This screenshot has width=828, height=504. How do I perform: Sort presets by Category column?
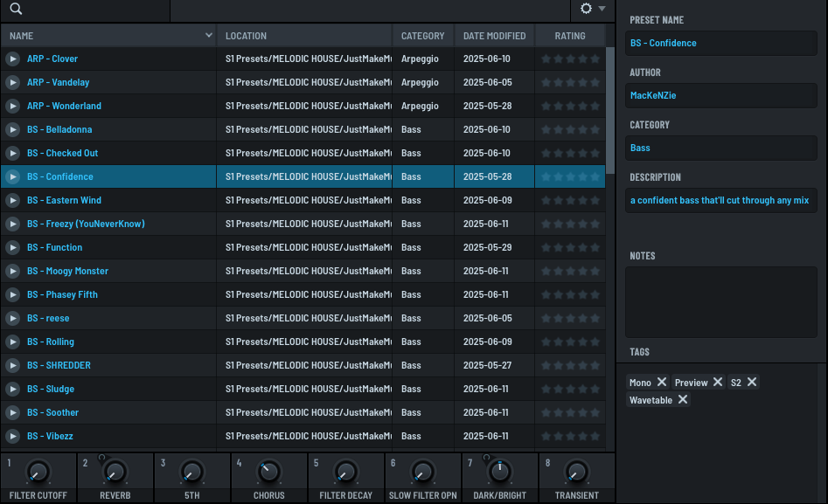click(422, 36)
